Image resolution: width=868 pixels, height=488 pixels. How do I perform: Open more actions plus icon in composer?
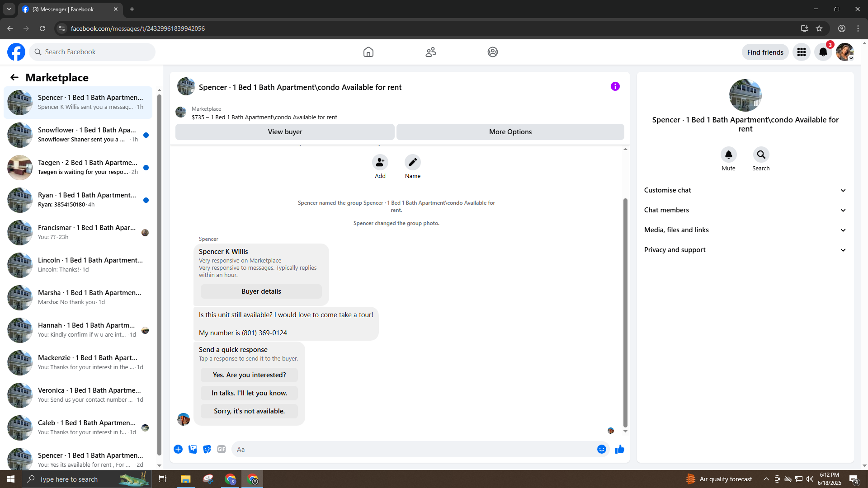coord(178,449)
